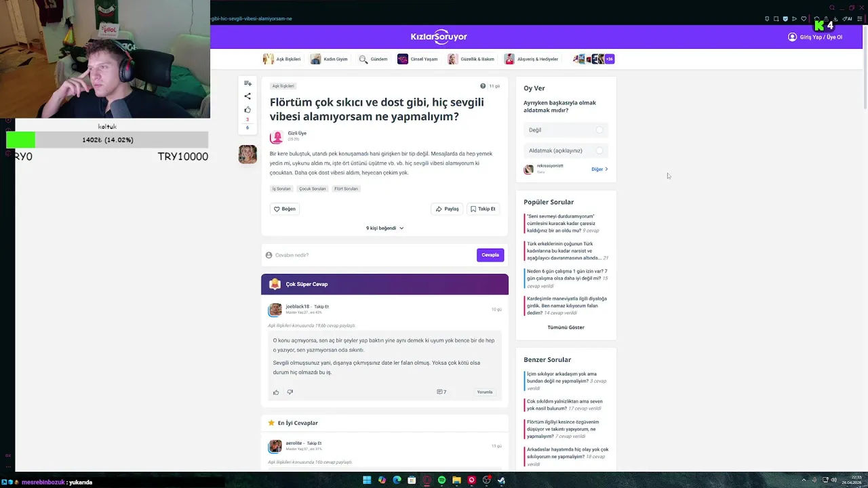Click the user profile icon beside Giriş Yap
The image size is (868, 488).
click(x=792, y=37)
